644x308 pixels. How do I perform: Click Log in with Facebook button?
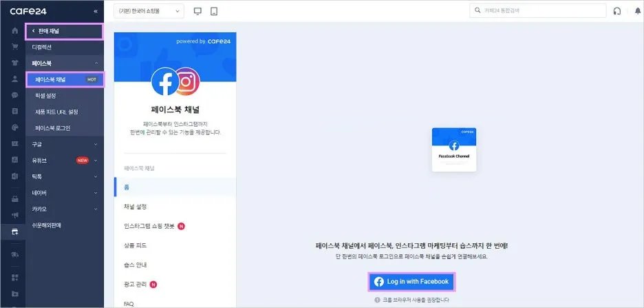(411, 282)
